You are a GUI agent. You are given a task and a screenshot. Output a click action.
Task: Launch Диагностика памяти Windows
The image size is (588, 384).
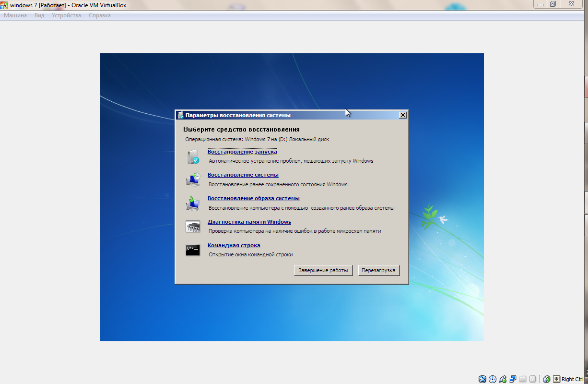249,222
